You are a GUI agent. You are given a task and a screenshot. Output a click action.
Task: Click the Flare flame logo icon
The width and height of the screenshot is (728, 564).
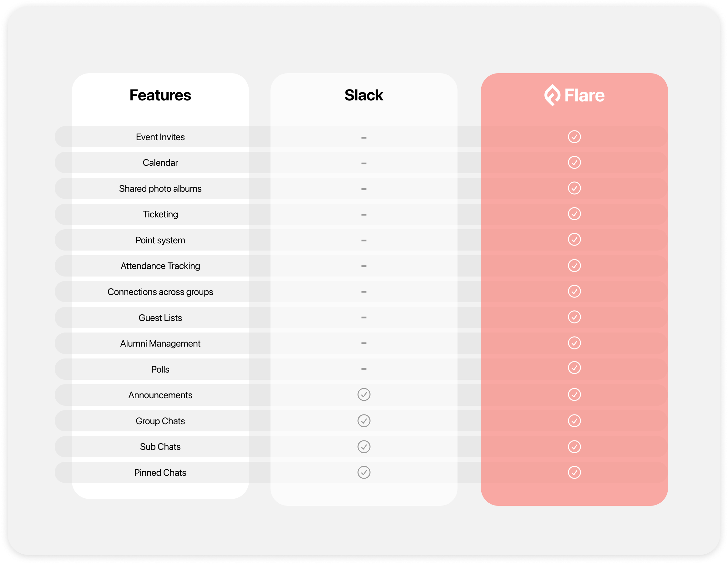552,95
